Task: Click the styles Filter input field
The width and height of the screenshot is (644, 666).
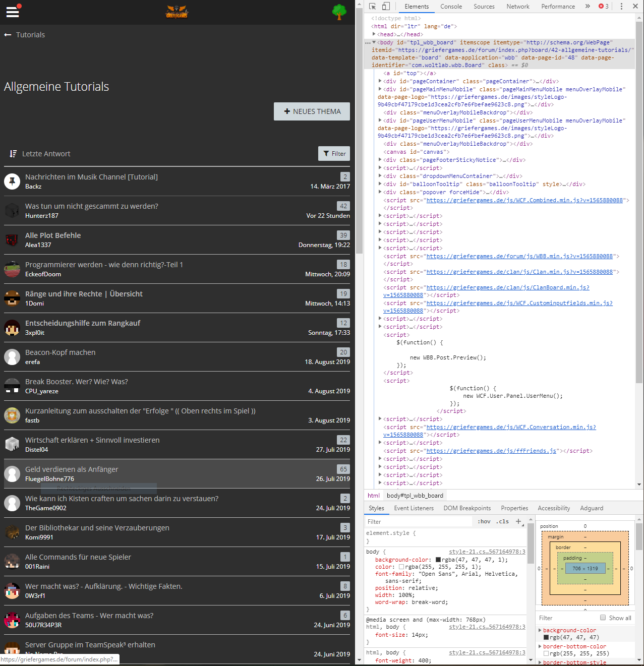Action: pos(419,522)
